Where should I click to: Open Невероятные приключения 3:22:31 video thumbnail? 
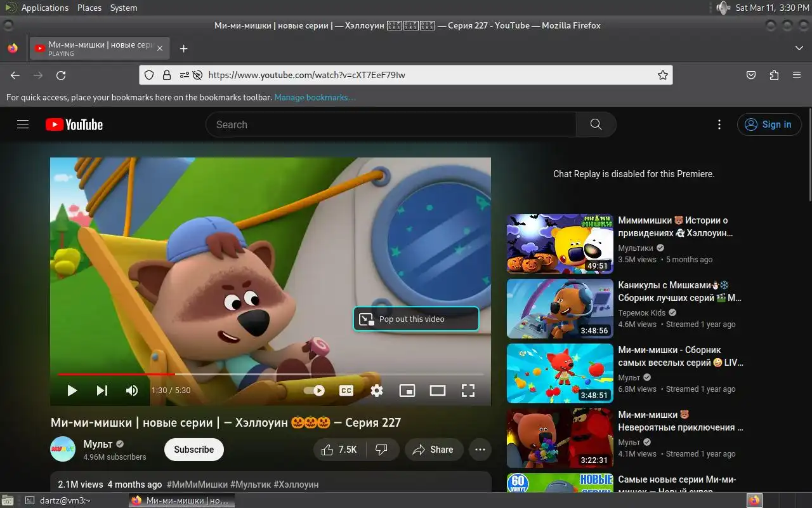tap(560, 438)
